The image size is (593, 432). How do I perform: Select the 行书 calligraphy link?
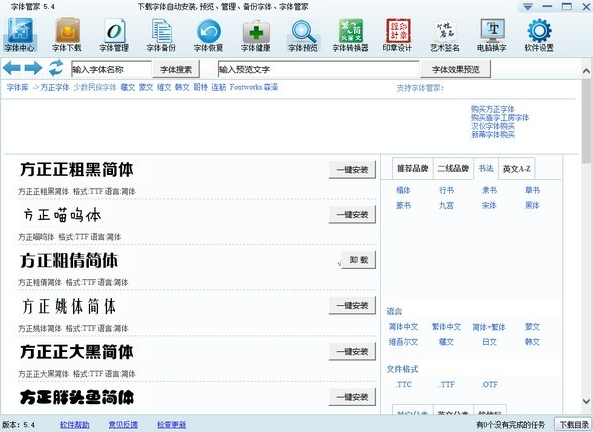[446, 190]
